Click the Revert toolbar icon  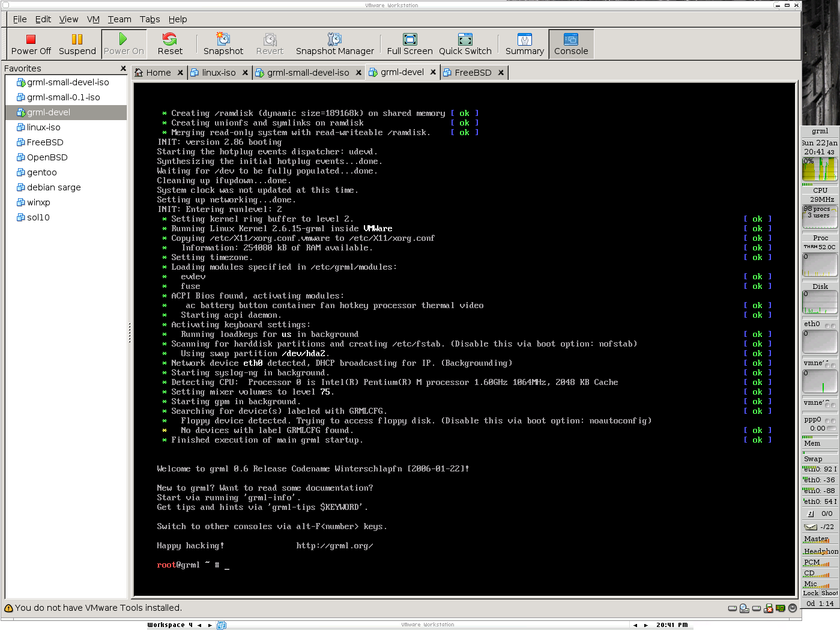(x=270, y=40)
